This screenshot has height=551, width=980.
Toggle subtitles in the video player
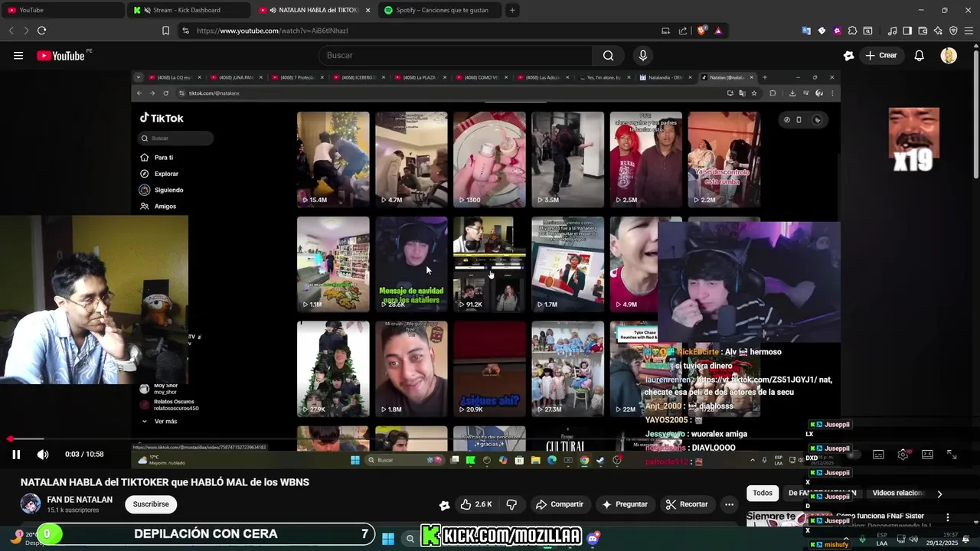pyautogui.click(x=878, y=455)
